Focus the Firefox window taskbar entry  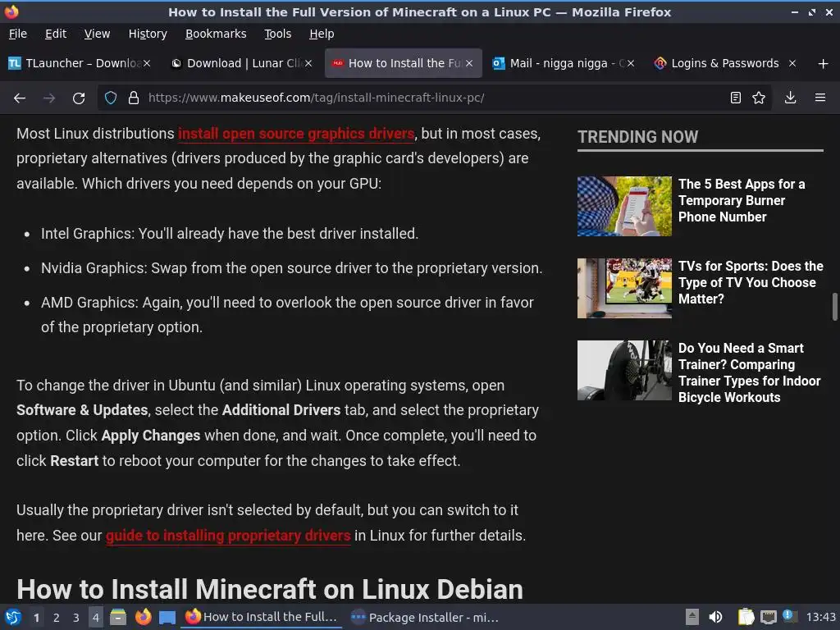coord(262,617)
